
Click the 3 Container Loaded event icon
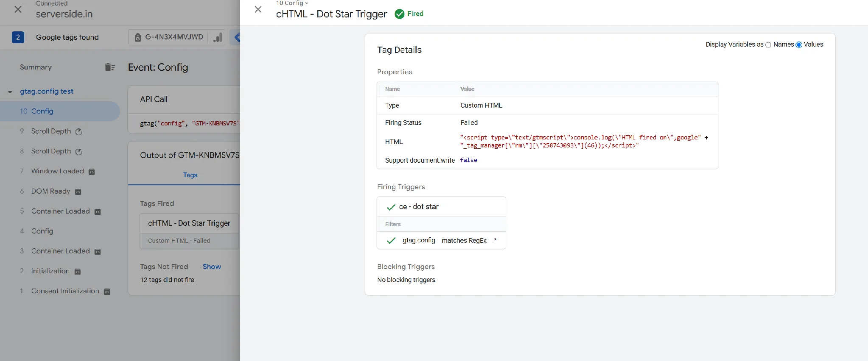pyautogui.click(x=98, y=252)
